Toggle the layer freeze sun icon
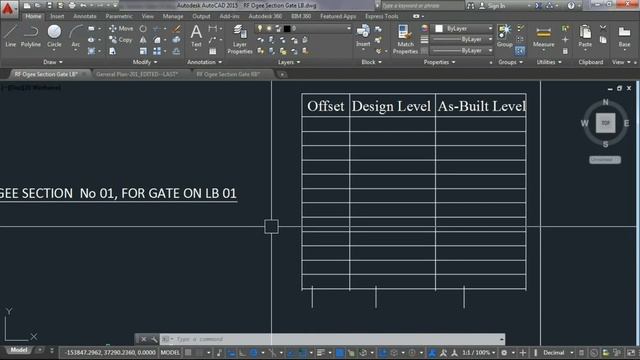The width and height of the screenshot is (640, 360). (x=269, y=28)
